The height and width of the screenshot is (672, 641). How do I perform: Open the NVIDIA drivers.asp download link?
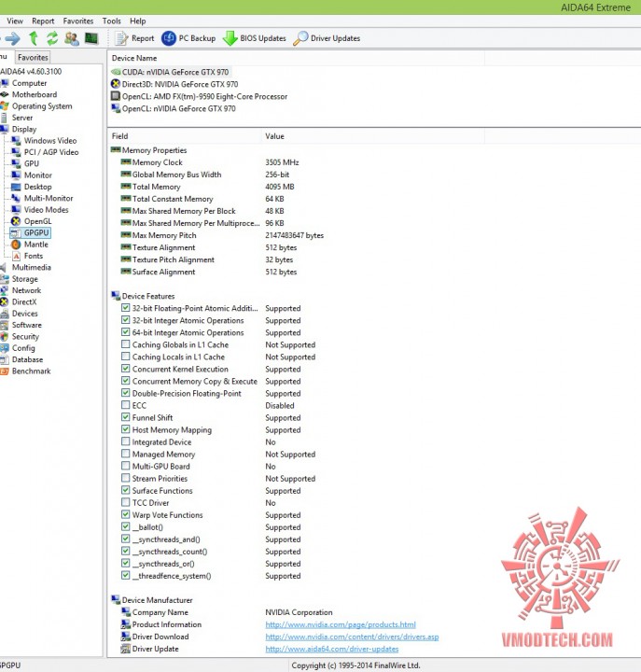click(x=352, y=637)
